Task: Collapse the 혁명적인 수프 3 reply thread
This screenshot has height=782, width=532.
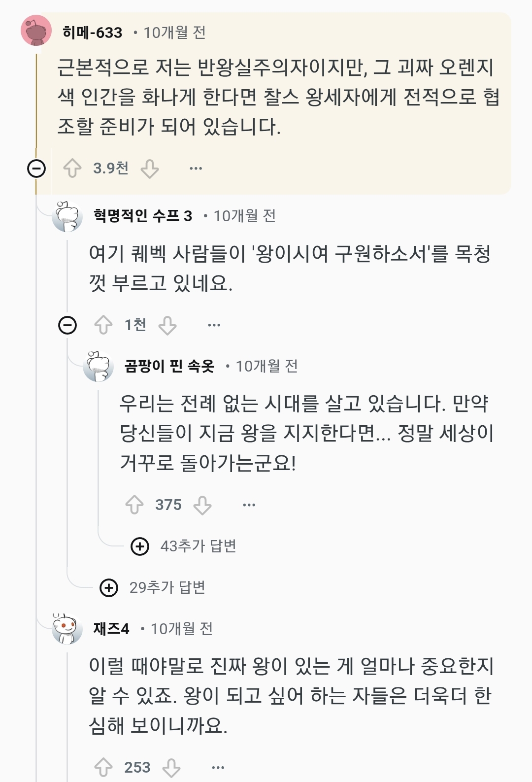Action: [x=67, y=325]
